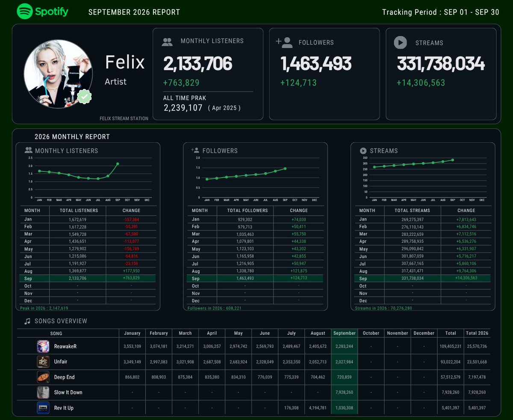513x420 pixels.
Task: Click the streams total 331,738,034
Action: point(441,64)
